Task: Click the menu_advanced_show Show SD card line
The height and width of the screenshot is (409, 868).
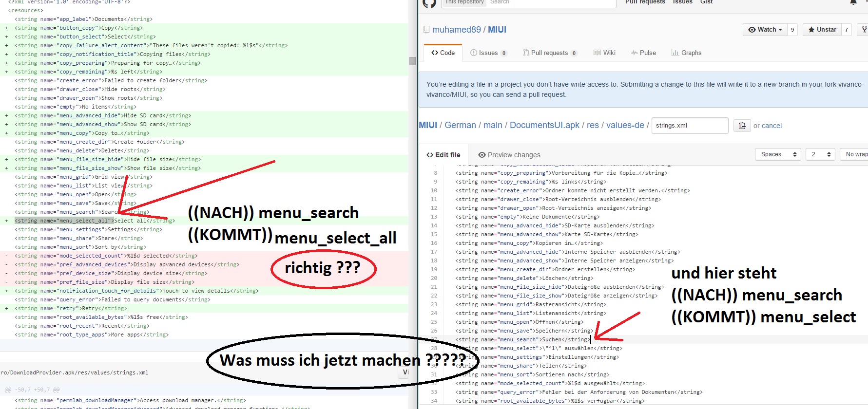Action: [103, 124]
